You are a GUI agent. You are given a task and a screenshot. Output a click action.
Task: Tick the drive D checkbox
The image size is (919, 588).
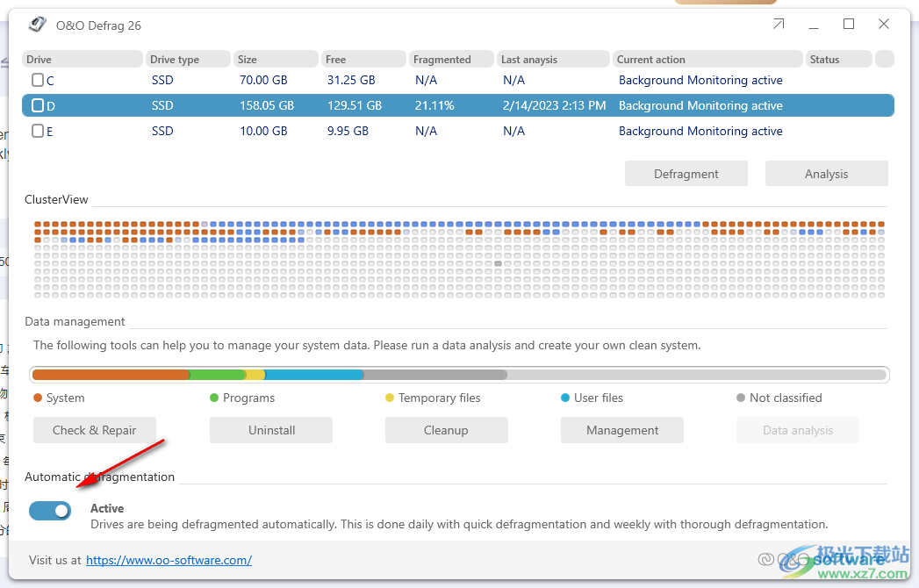tap(38, 105)
